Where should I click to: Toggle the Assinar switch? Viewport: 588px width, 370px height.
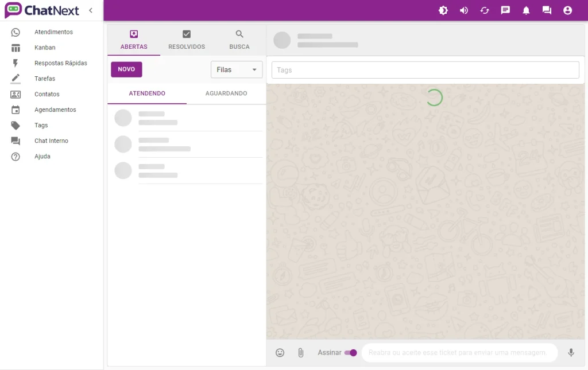351,353
